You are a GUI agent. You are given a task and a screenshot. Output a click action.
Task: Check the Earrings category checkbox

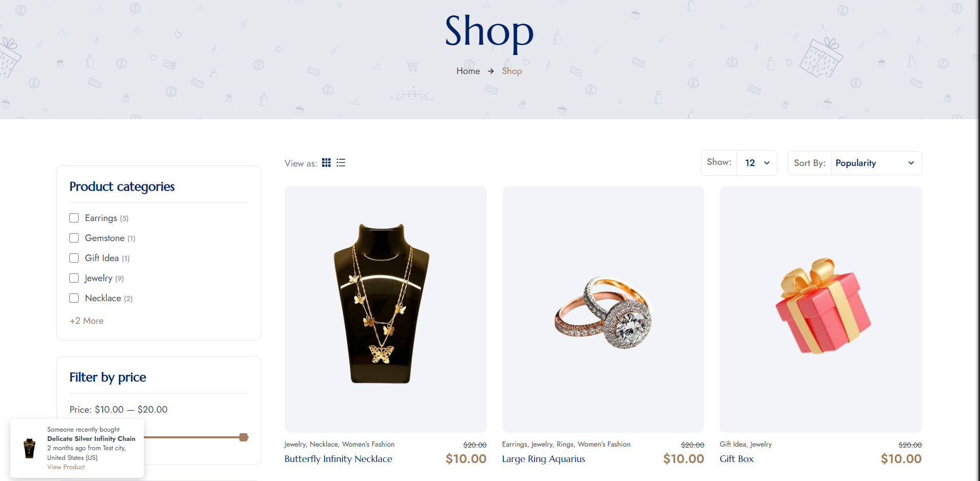pos(74,218)
